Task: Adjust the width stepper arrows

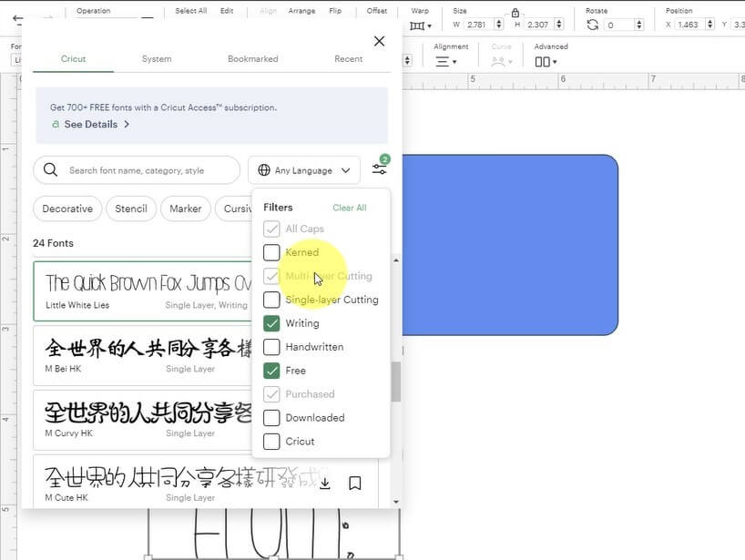Action: coord(498,25)
